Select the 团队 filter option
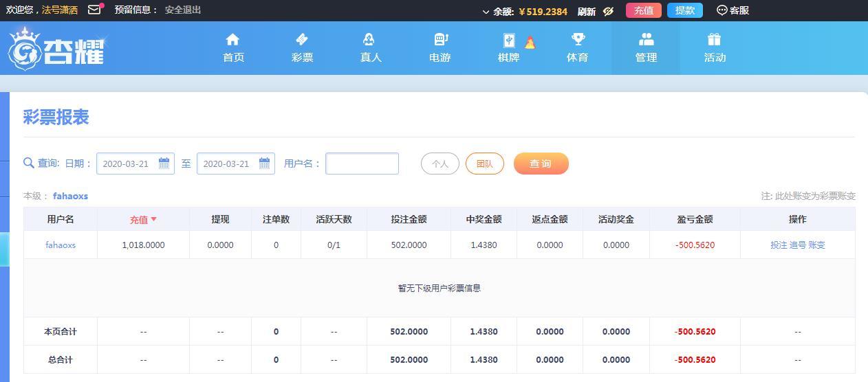The height and width of the screenshot is (382, 868). pos(485,164)
